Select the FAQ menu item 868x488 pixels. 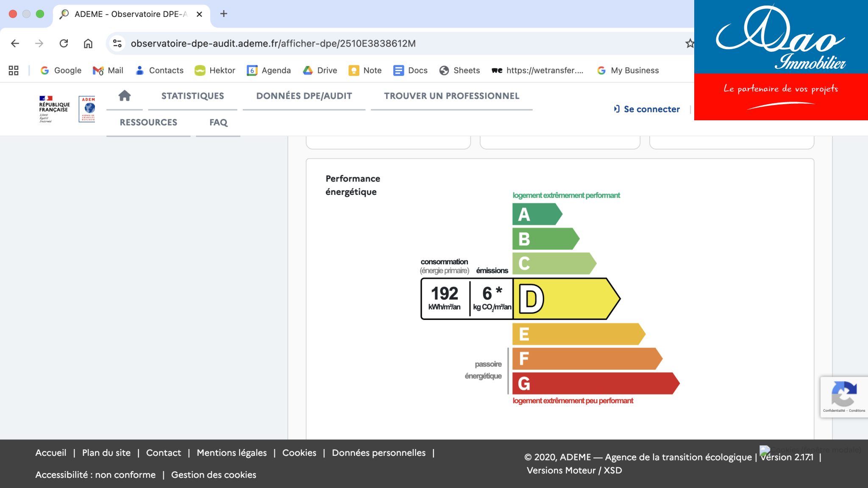tap(218, 122)
